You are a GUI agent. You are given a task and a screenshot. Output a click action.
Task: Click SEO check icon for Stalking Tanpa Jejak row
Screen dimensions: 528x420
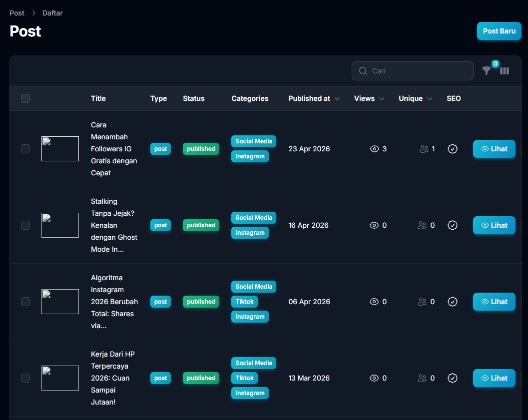[453, 225]
